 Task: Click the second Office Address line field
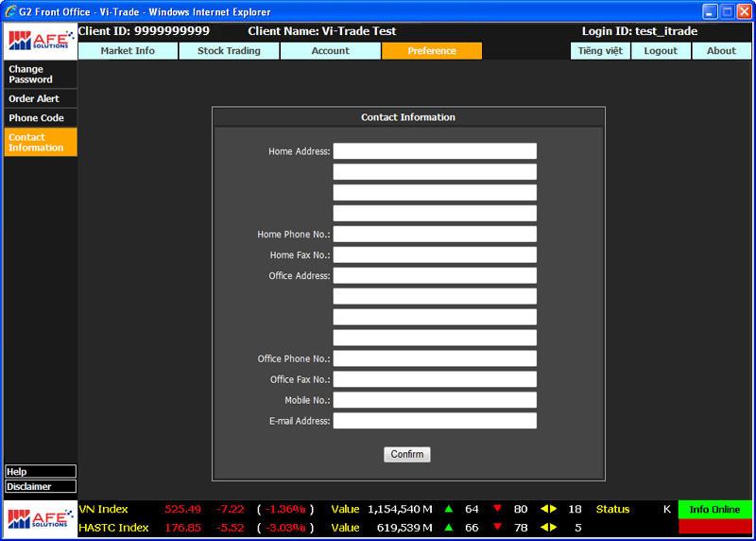point(435,296)
